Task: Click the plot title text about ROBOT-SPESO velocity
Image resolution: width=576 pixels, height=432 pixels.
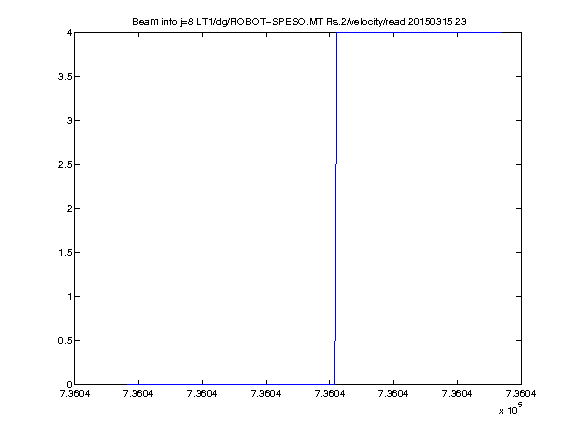Action: click(x=299, y=22)
